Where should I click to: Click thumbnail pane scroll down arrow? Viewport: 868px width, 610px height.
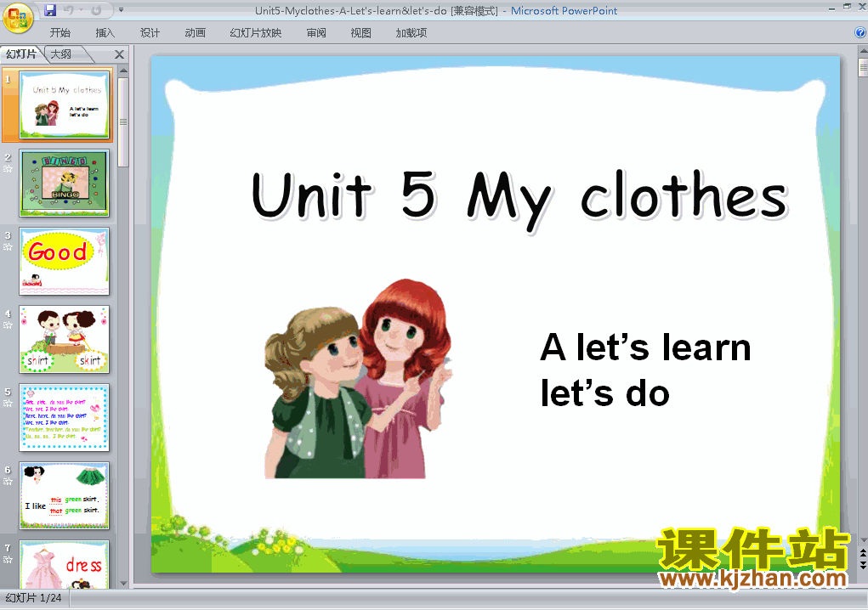pyautogui.click(x=123, y=583)
